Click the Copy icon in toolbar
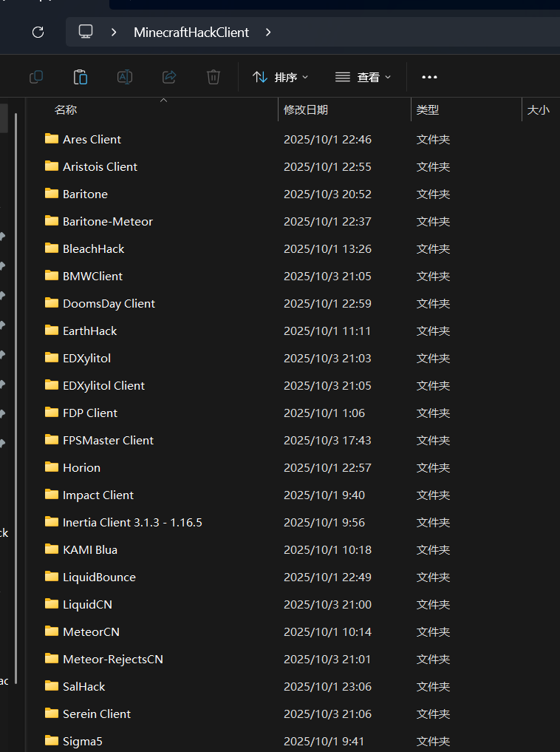 coord(35,77)
